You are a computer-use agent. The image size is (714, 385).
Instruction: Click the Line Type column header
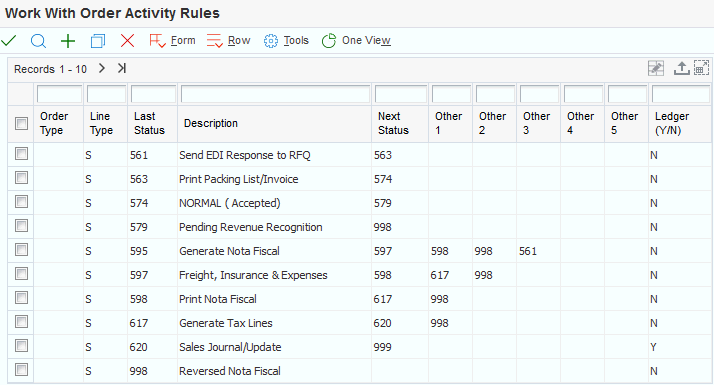(106, 123)
